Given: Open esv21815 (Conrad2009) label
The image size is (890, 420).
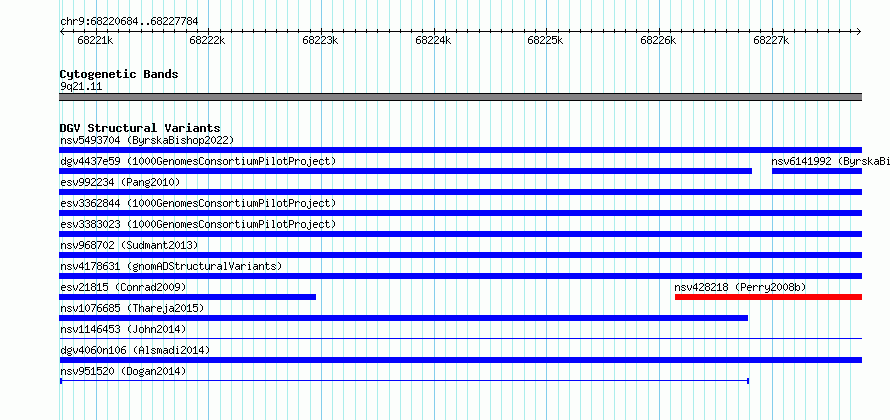Looking at the screenshot, I should (123, 287).
